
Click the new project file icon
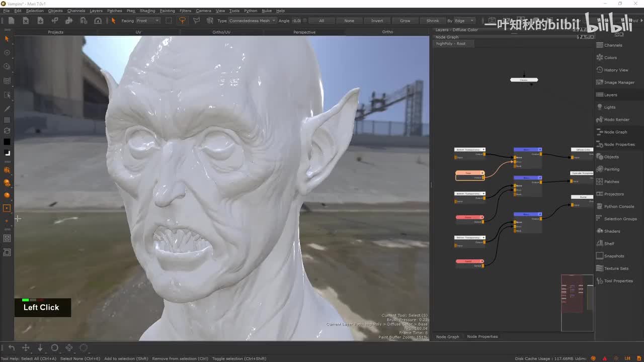click(x=11, y=21)
